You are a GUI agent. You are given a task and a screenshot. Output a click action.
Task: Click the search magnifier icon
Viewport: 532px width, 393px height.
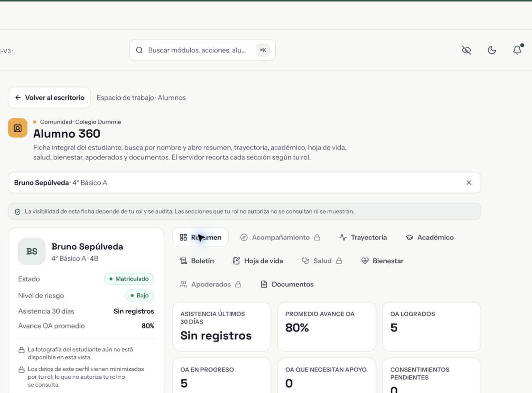click(x=139, y=50)
